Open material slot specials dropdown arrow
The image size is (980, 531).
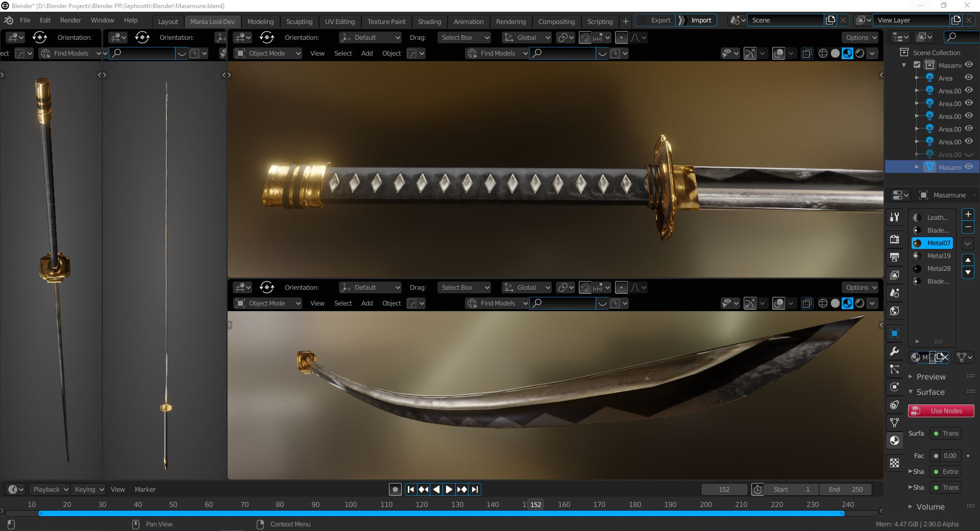pyautogui.click(x=968, y=243)
